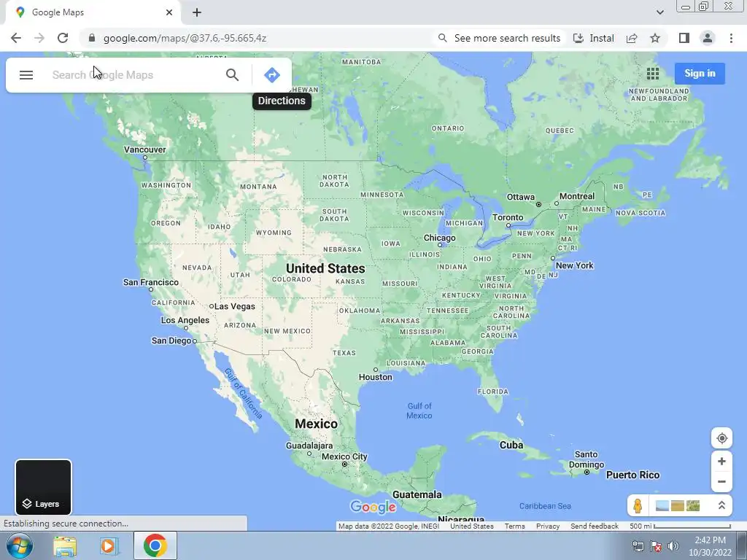Open the taskbar clock showing 2:42 PM
The height and width of the screenshot is (560, 747).
point(710,546)
